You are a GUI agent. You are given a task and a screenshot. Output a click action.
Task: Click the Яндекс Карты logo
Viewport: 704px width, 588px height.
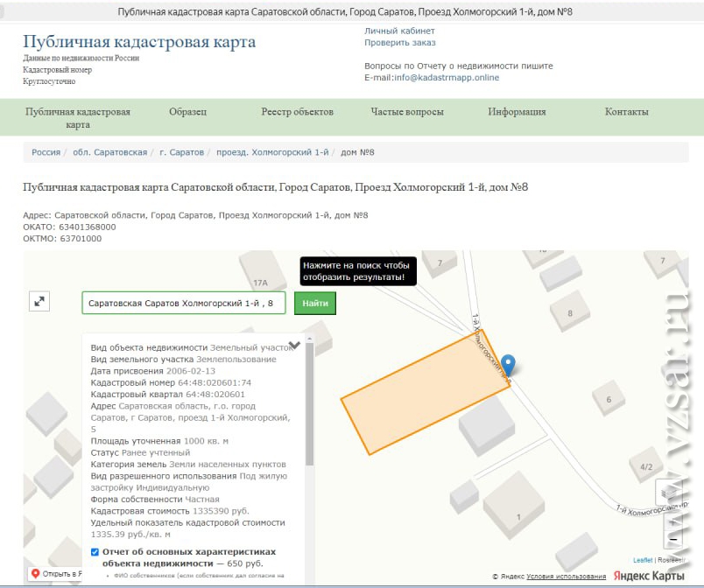[x=649, y=576]
